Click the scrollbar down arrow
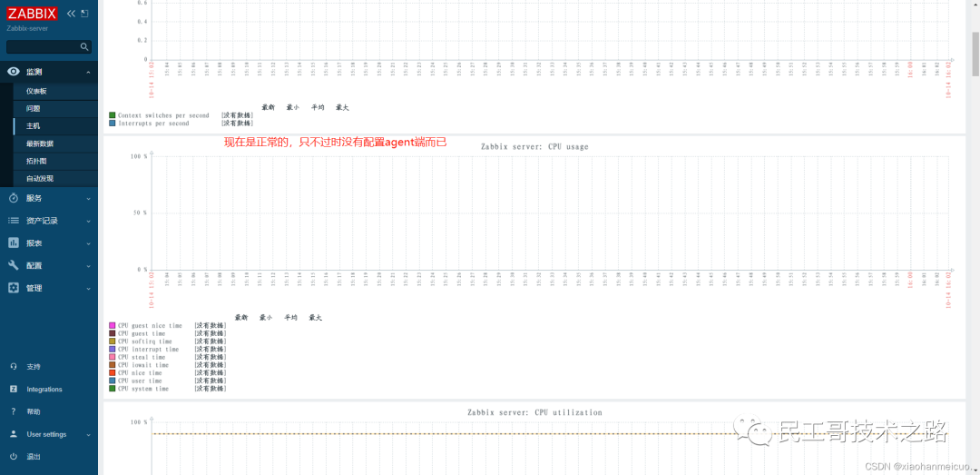980x475 pixels. click(x=975, y=470)
